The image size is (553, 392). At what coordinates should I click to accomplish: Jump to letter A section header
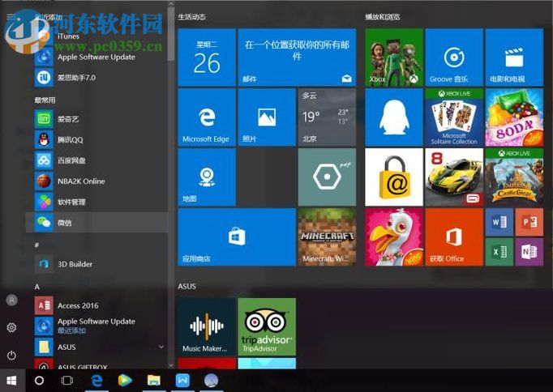coord(37,287)
